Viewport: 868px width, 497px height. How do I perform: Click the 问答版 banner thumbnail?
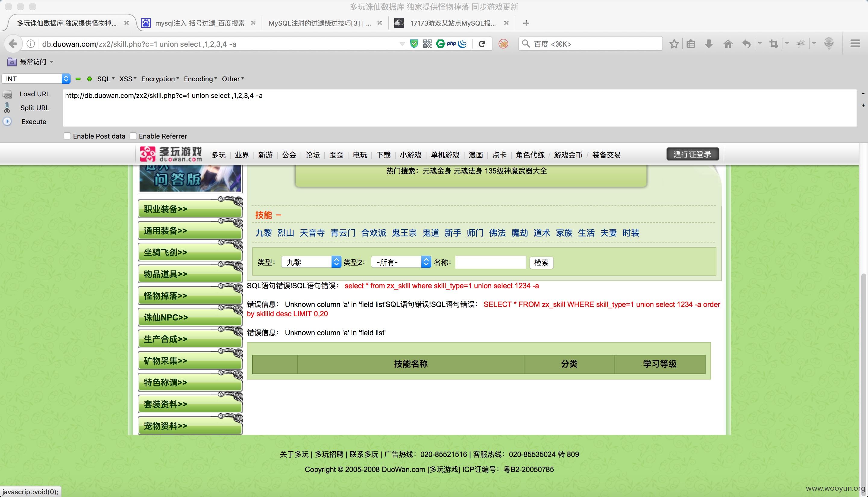tap(190, 178)
